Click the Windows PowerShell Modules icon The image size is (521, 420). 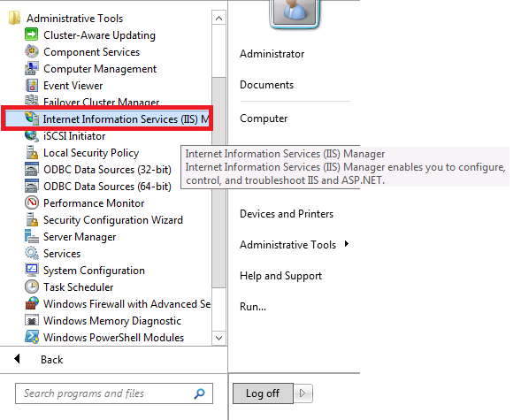pos(32,337)
